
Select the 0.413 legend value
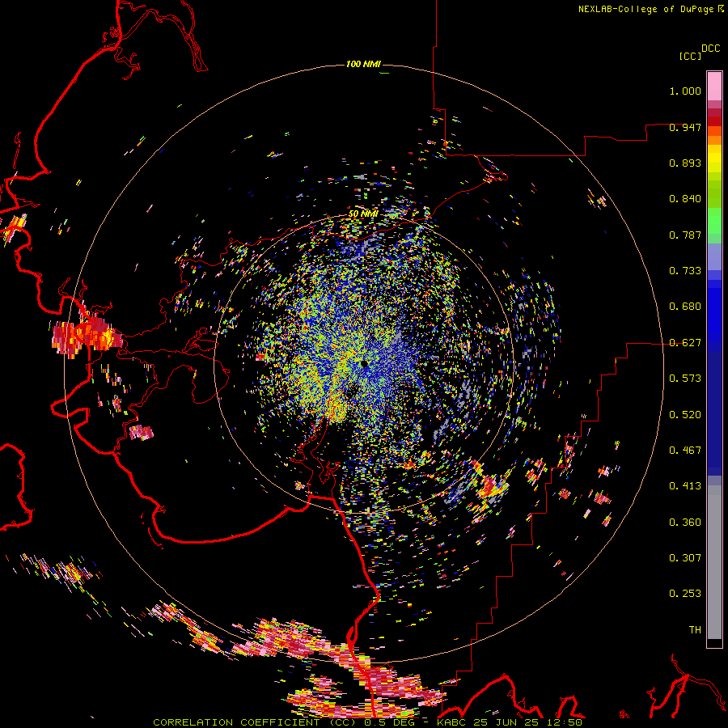[685, 486]
